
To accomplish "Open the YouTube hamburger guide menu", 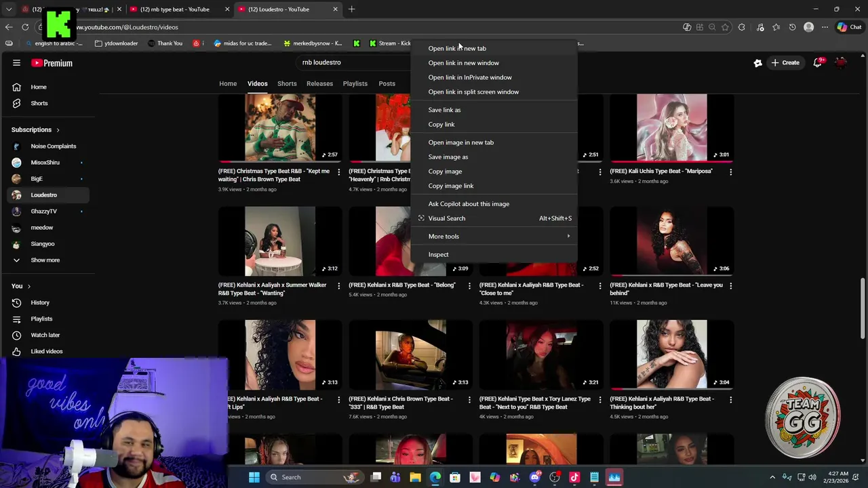I will (16, 63).
